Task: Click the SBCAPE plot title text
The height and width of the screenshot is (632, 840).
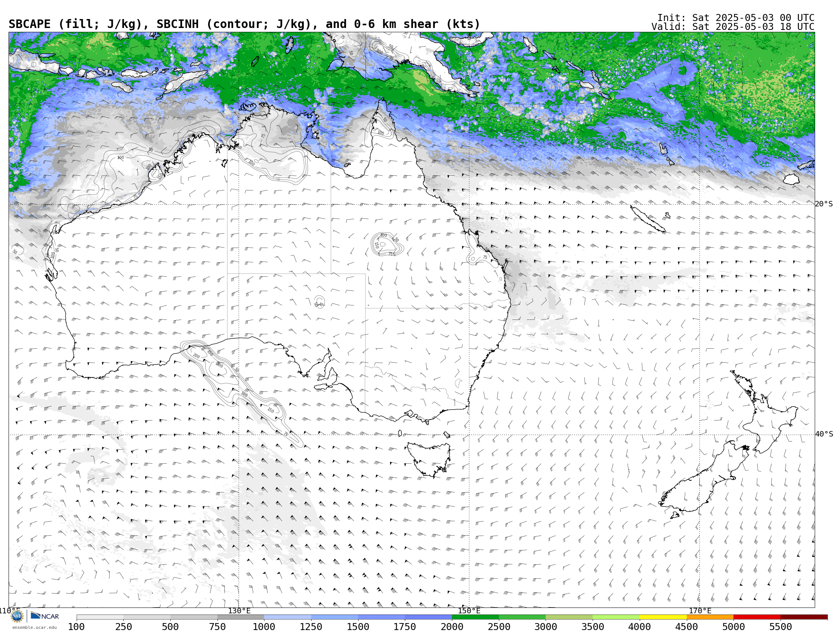Action: tap(244, 24)
